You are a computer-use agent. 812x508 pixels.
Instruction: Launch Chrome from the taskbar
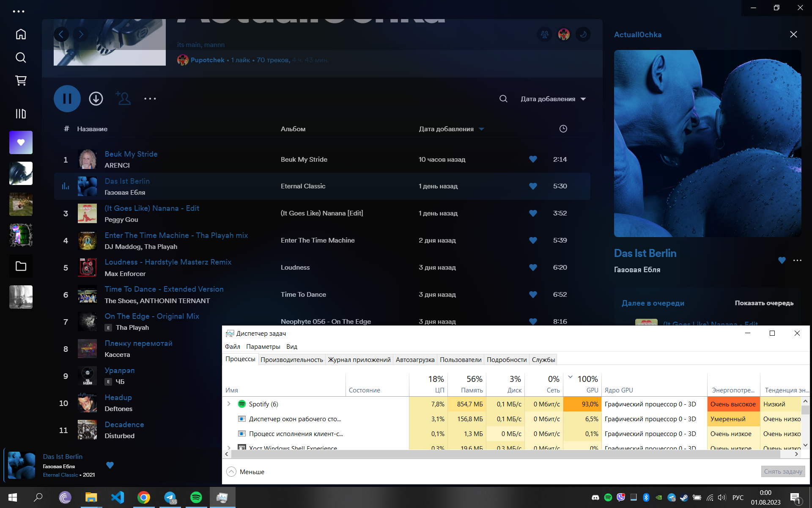tap(144, 497)
